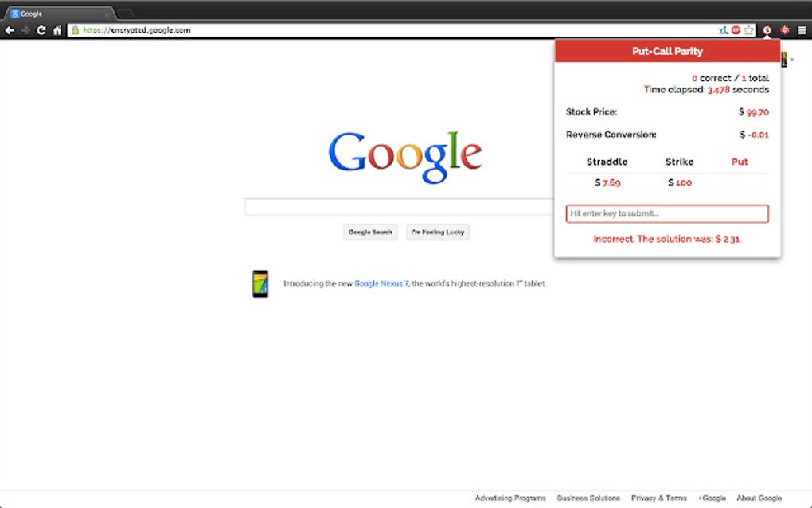Screen dimensions: 812x508
Task: Click the browser forward arrow
Action: (x=25, y=30)
